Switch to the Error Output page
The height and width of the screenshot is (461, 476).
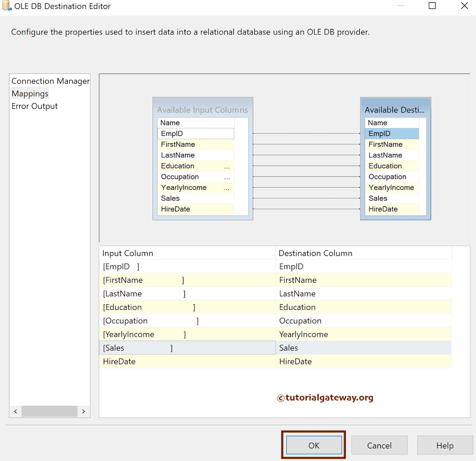coord(34,106)
